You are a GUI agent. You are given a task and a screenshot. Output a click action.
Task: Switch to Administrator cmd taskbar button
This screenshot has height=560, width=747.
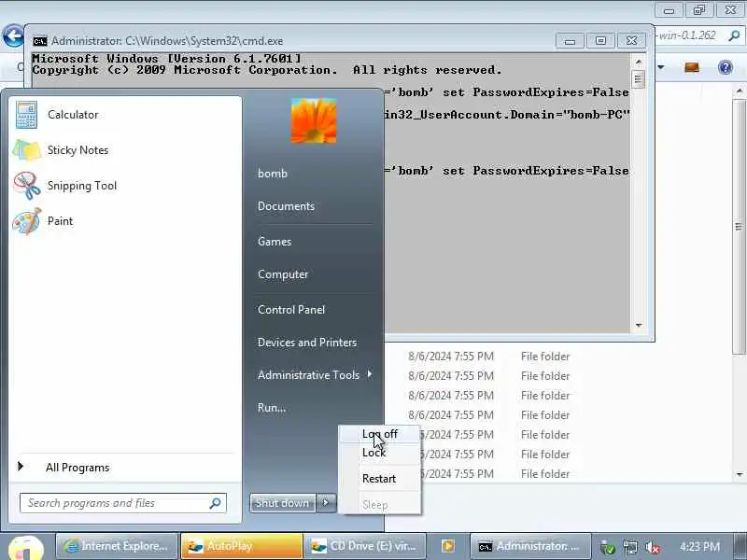click(530, 546)
